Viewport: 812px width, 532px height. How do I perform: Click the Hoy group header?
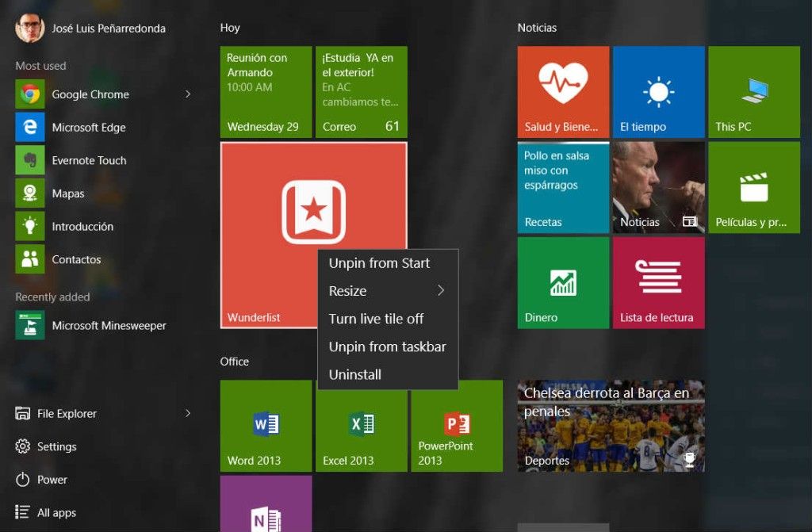(x=230, y=28)
